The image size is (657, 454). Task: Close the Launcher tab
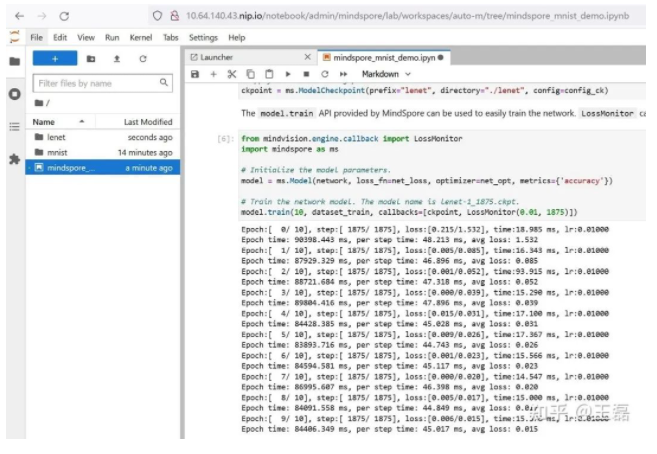(309, 57)
